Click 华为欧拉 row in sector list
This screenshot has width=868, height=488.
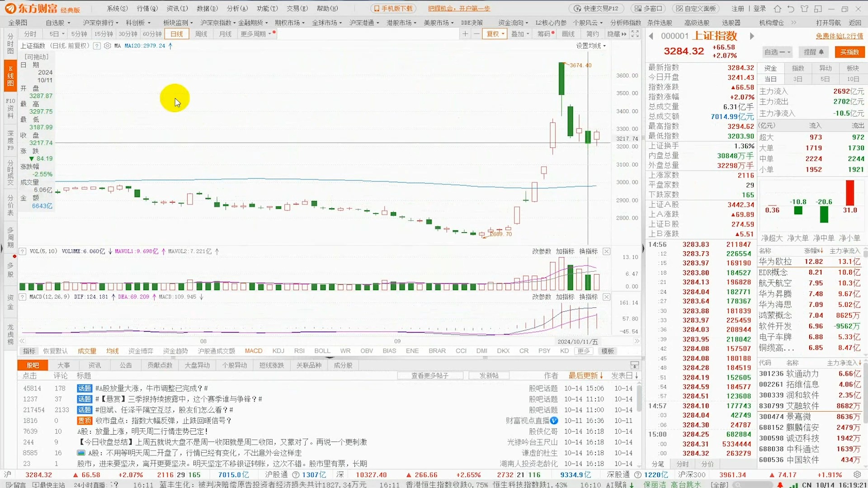point(810,262)
